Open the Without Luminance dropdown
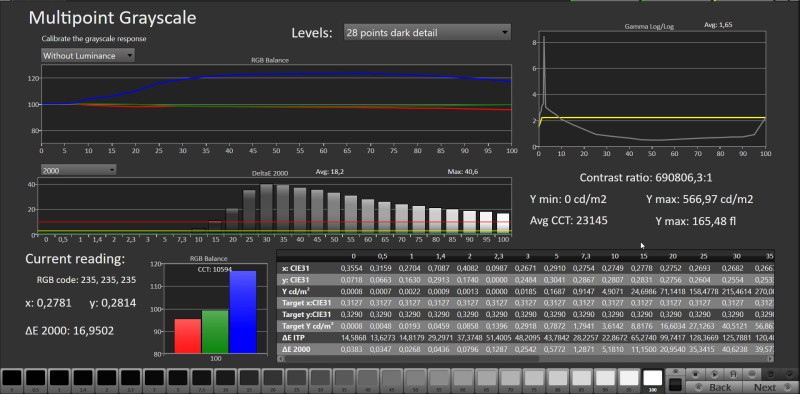This screenshot has height=394, width=800. point(88,56)
